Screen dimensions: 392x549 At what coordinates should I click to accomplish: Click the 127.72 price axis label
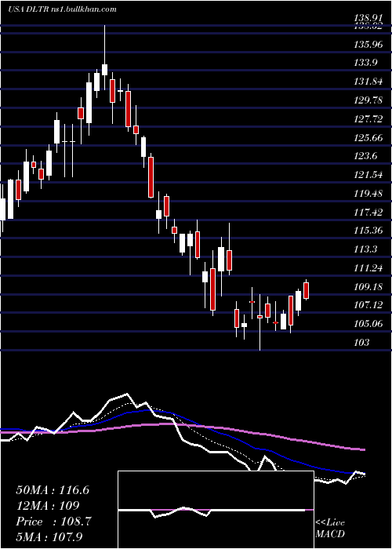pos(370,119)
